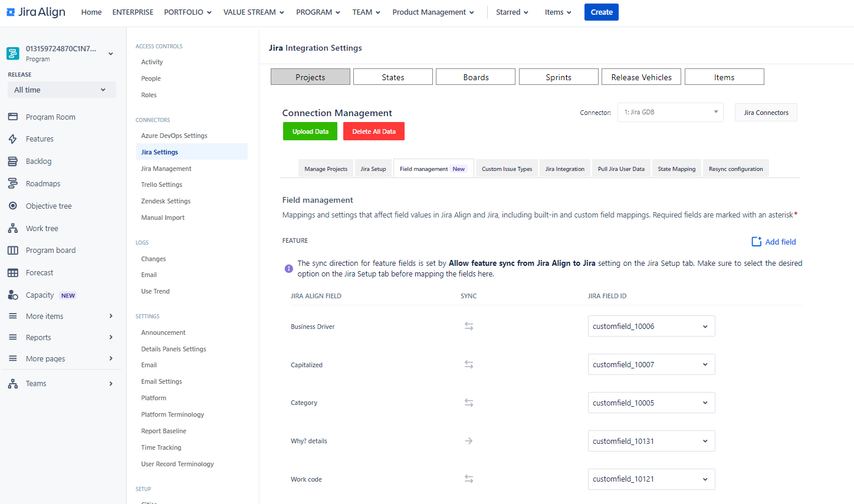Expand the program selector chevron

111,54
